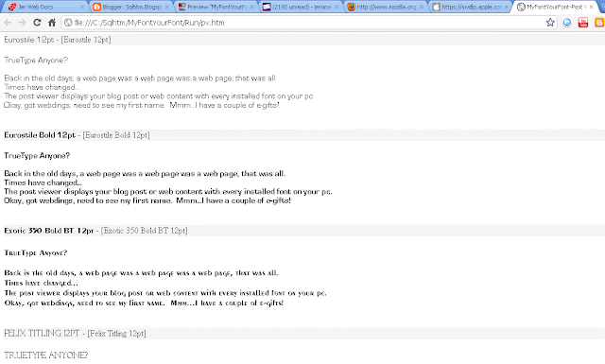Go back using the browser back arrow
This screenshot has height=364, width=605.
pos(8,23)
